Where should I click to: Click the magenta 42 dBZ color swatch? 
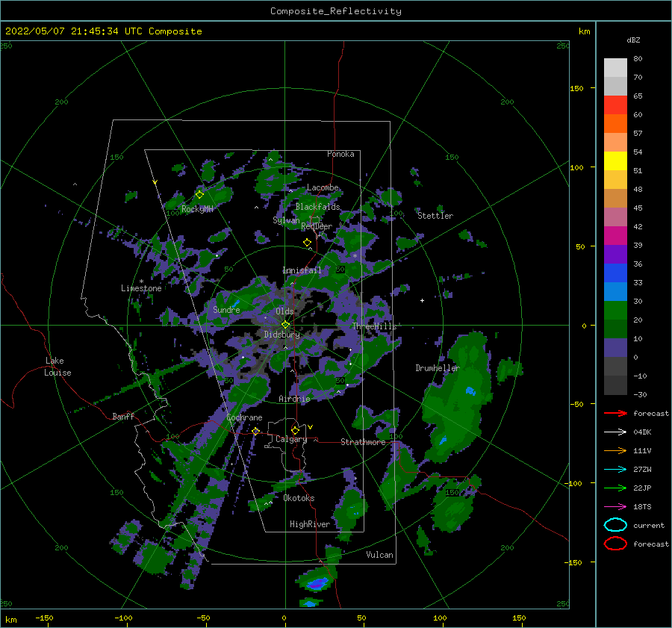[615, 235]
